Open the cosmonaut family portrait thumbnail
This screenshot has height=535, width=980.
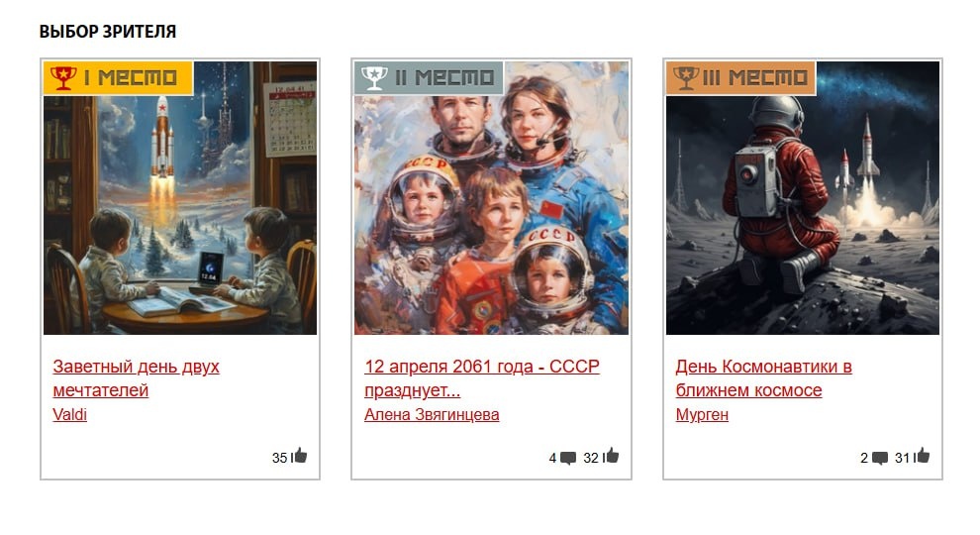pos(491,198)
